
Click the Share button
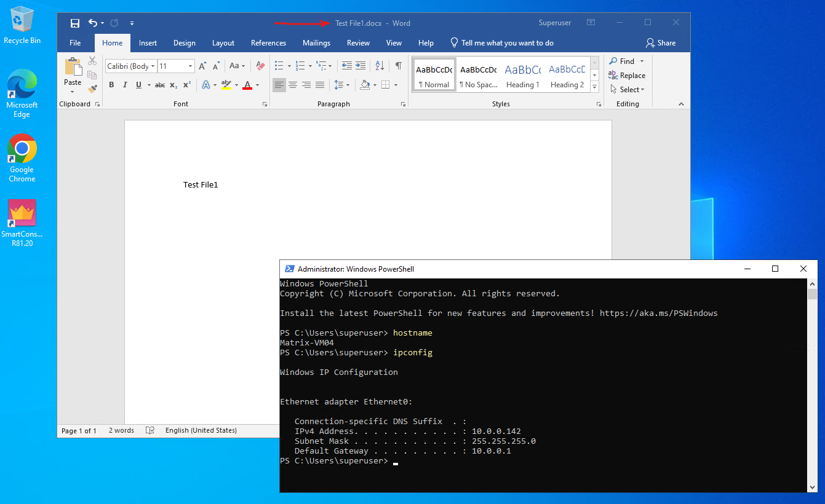click(x=660, y=43)
